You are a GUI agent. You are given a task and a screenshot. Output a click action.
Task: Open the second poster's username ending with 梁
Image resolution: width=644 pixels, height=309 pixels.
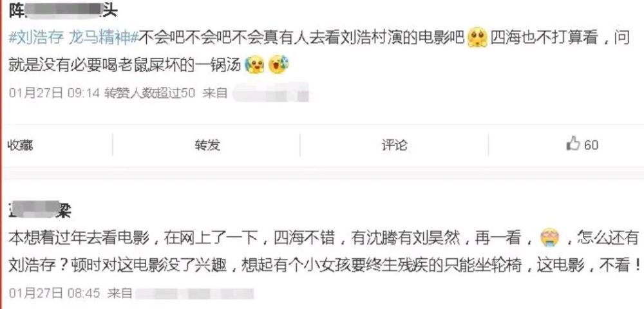40,211
